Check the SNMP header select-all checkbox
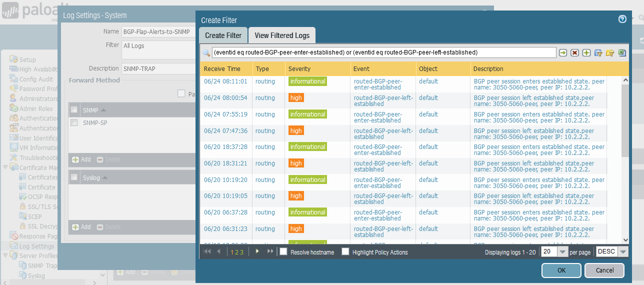This screenshot has height=285, width=644. (x=74, y=110)
